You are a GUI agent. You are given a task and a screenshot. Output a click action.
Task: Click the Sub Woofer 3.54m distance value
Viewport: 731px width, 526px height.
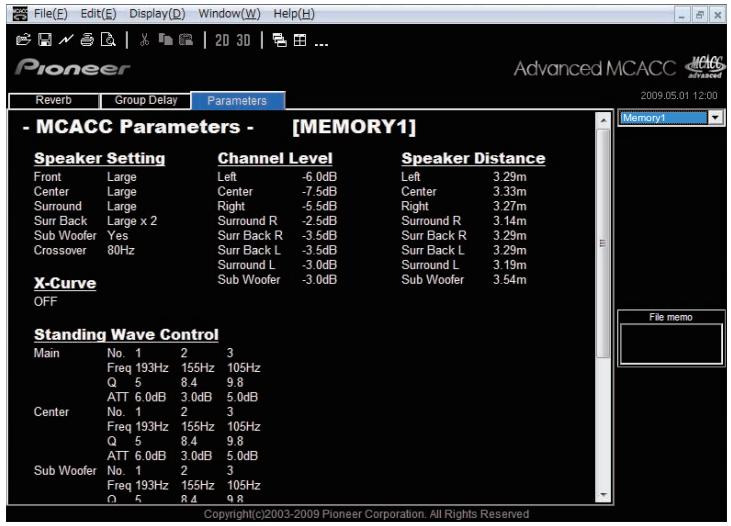click(510, 280)
